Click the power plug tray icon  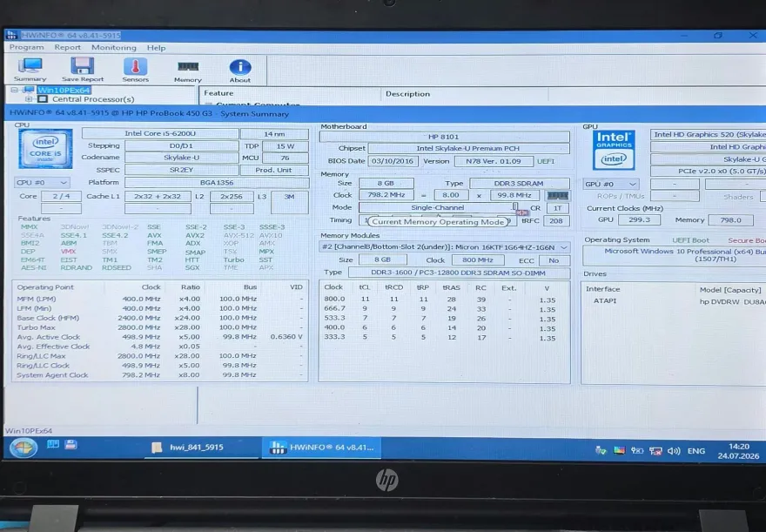637,450
